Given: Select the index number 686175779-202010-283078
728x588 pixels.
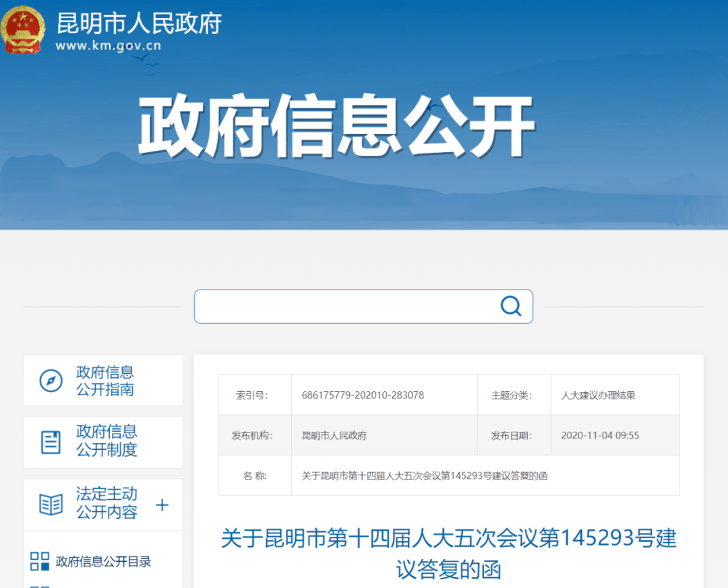Looking at the screenshot, I should (x=363, y=395).
